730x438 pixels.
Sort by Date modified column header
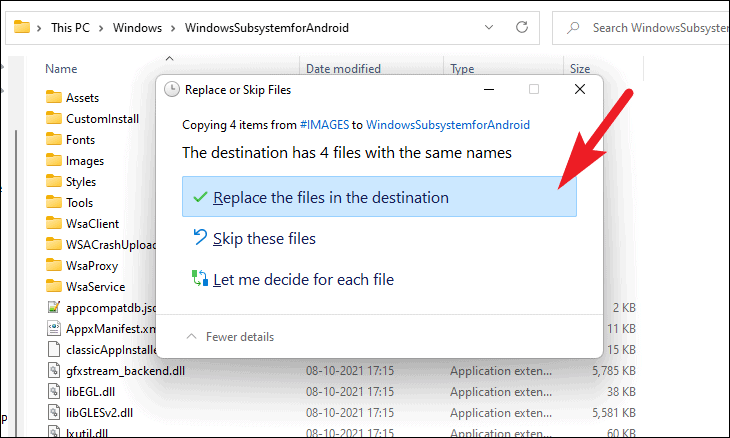pyautogui.click(x=343, y=69)
